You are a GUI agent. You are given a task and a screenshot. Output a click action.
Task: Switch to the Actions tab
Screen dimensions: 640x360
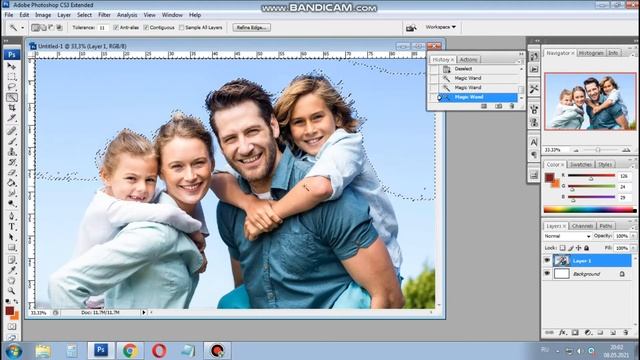[468, 60]
